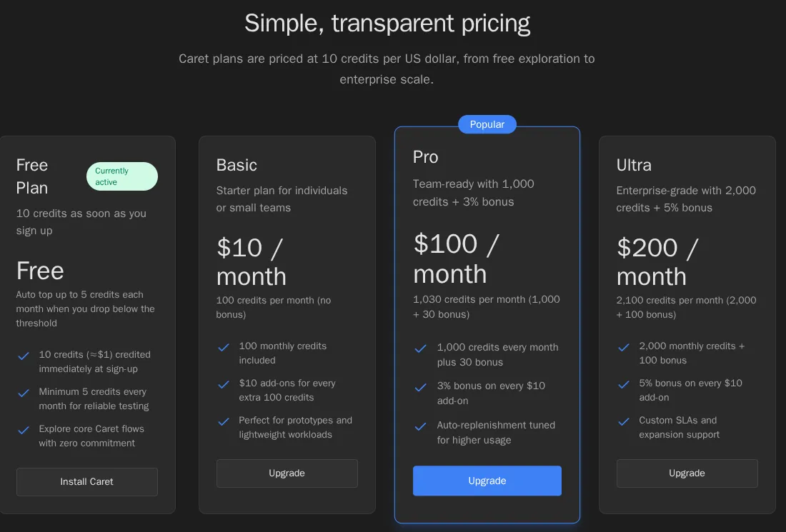Click checkmark beside Perfect for prototypes
Screen dimensions: 786x532
(x=224, y=421)
